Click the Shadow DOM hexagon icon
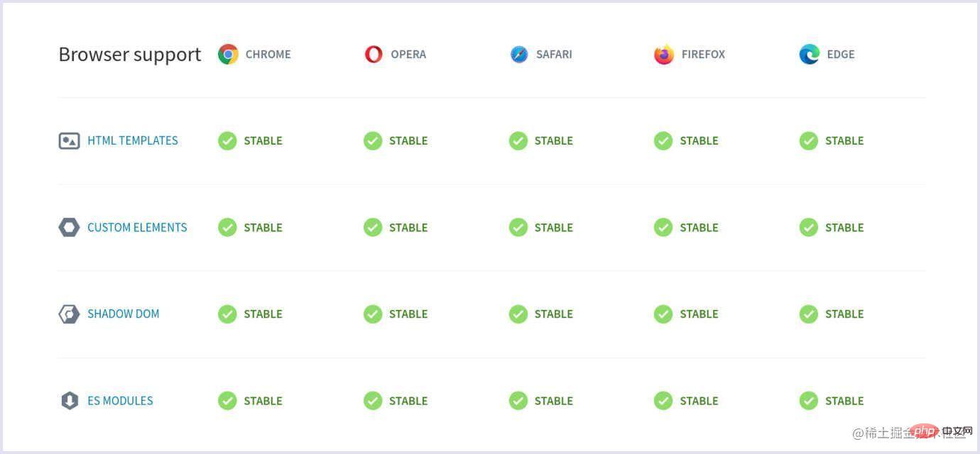Image resolution: width=980 pixels, height=454 pixels. 69,314
